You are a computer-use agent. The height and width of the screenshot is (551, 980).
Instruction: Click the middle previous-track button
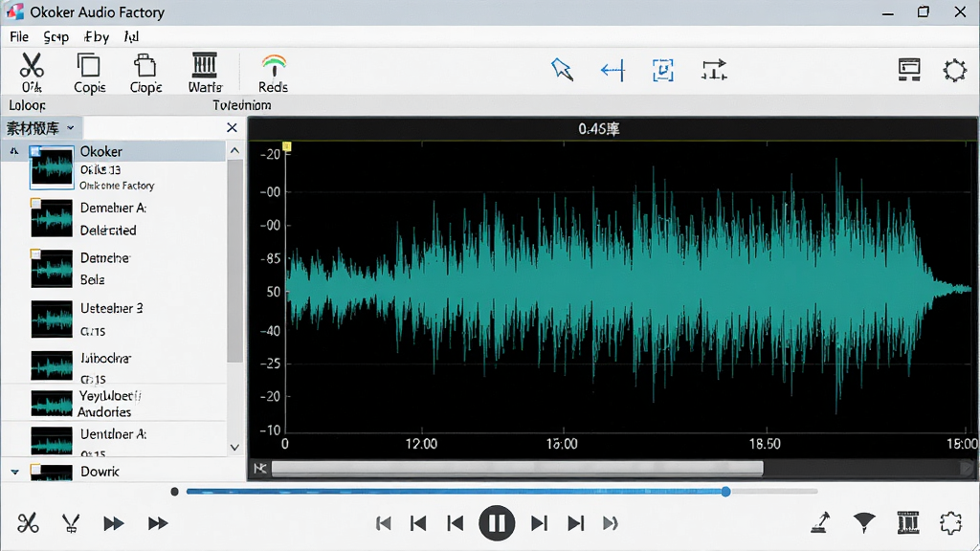click(x=418, y=523)
